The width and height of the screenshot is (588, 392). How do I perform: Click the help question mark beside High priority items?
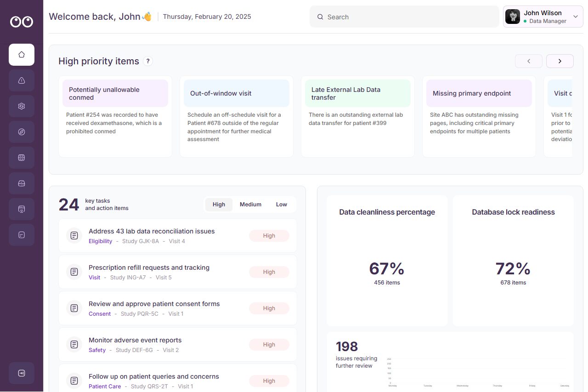click(x=148, y=61)
